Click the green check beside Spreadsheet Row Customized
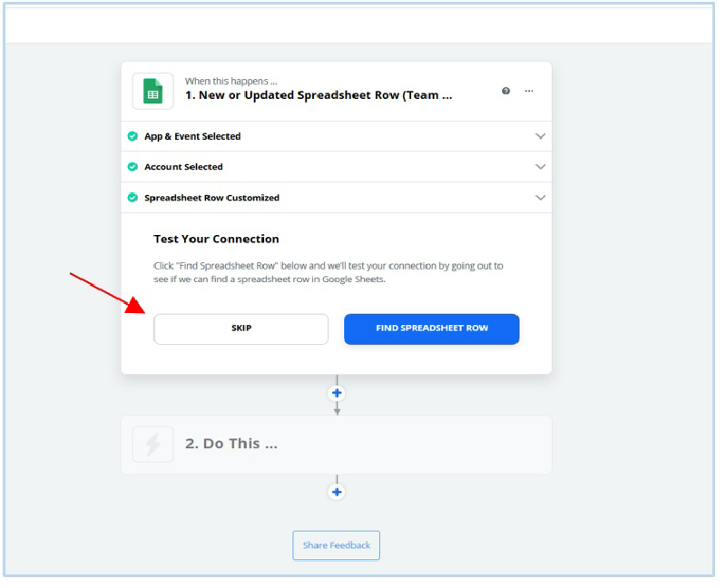 coord(132,198)
